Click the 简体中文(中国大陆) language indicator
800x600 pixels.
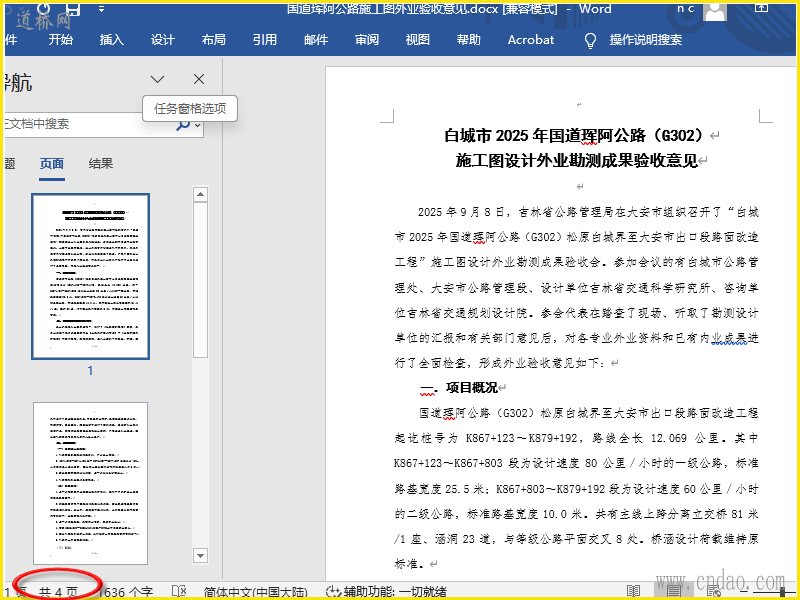(x=255, y=592)
